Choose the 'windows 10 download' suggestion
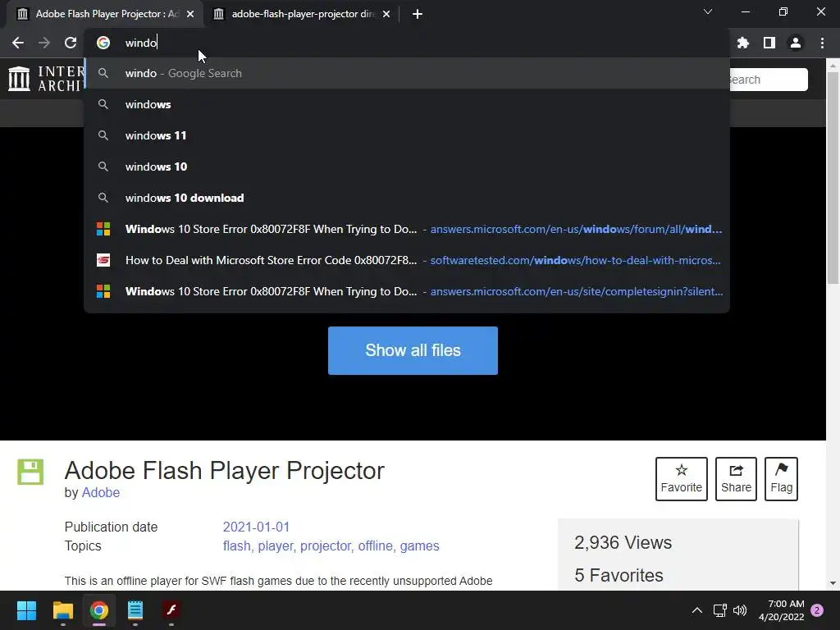Screen dimensions: 840x630 tap(407, 198)
